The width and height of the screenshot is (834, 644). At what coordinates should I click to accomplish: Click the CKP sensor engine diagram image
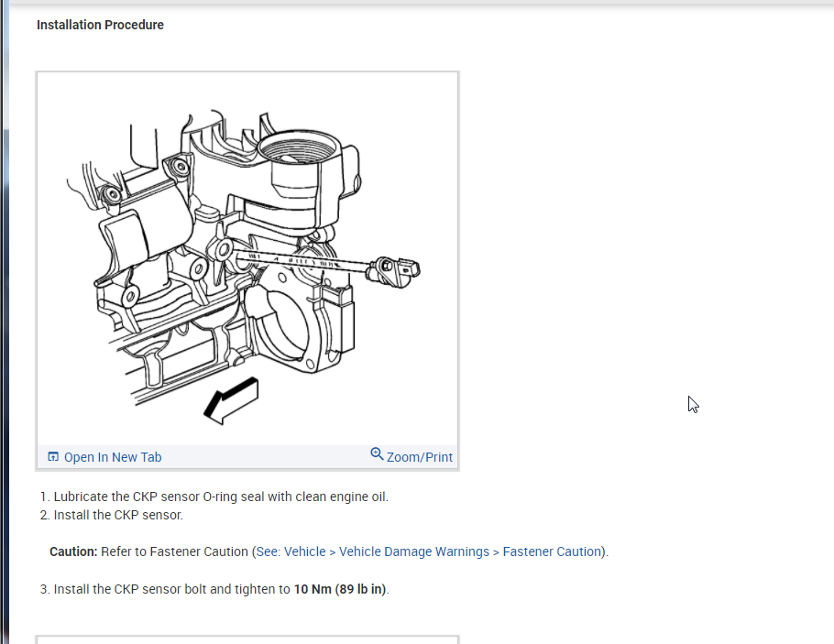(x=247, y=259)
